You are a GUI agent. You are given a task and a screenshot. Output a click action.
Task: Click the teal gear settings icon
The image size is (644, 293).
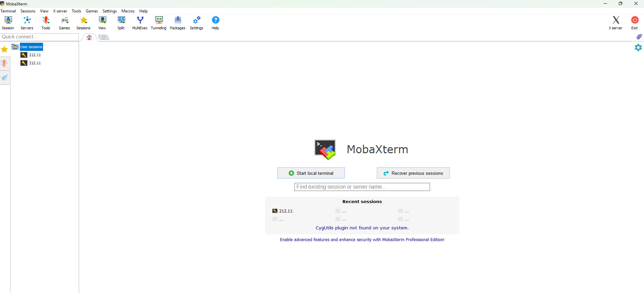638,47
